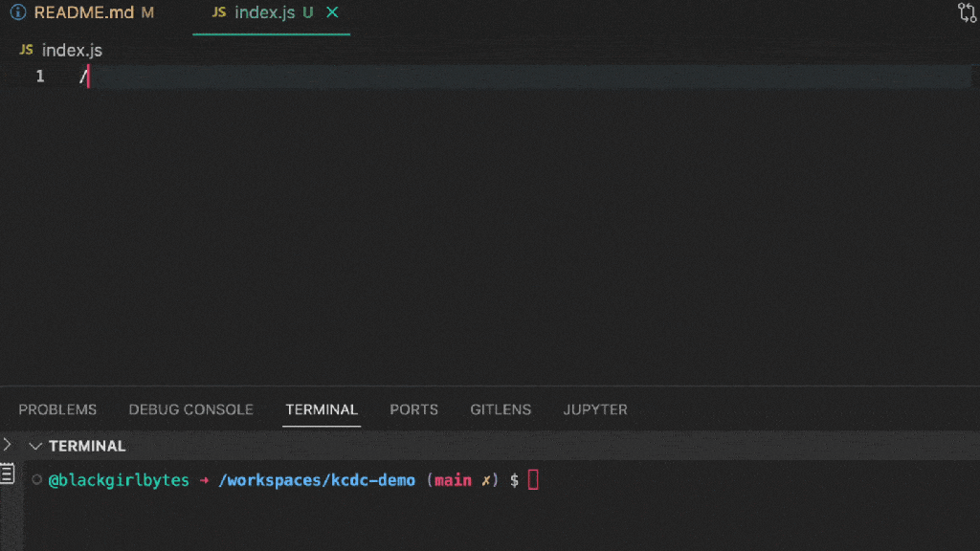This screenshot has height=551, width=980.
Task: Click the info icon on README.md tab
Action: [x=17, y=13]
